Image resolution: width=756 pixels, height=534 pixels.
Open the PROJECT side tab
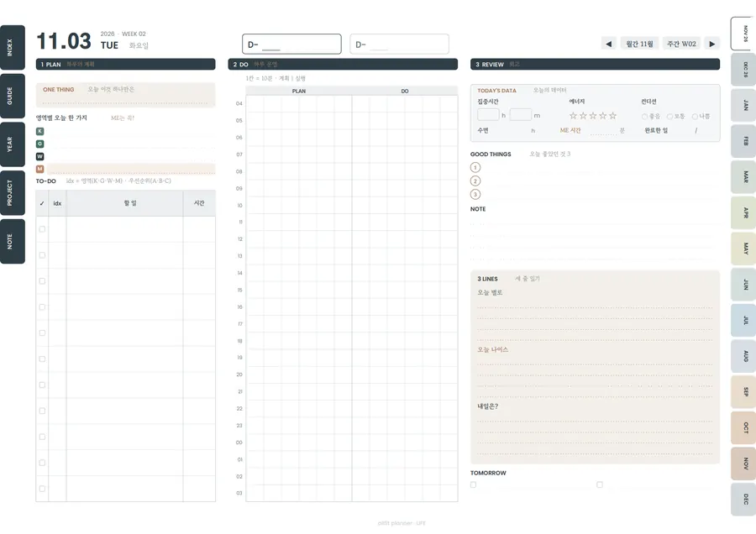pos(12,193)
